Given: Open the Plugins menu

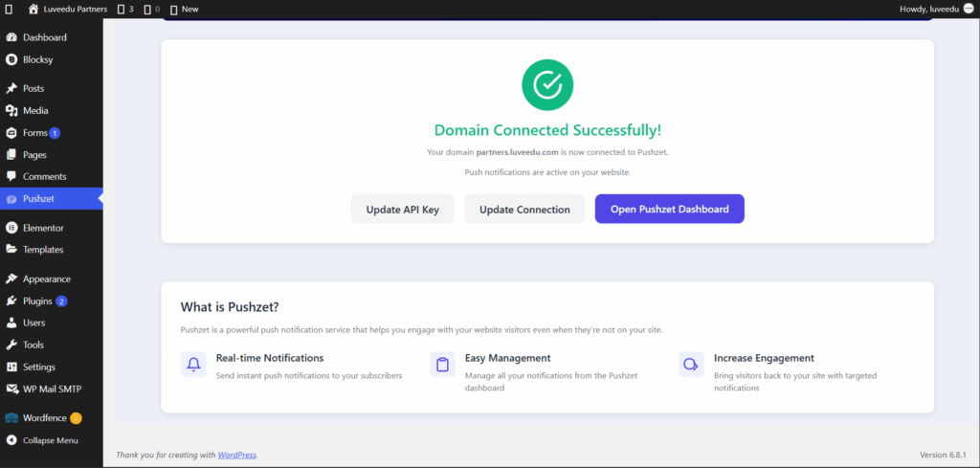Looking at the screenshot, I should (52, 301).
